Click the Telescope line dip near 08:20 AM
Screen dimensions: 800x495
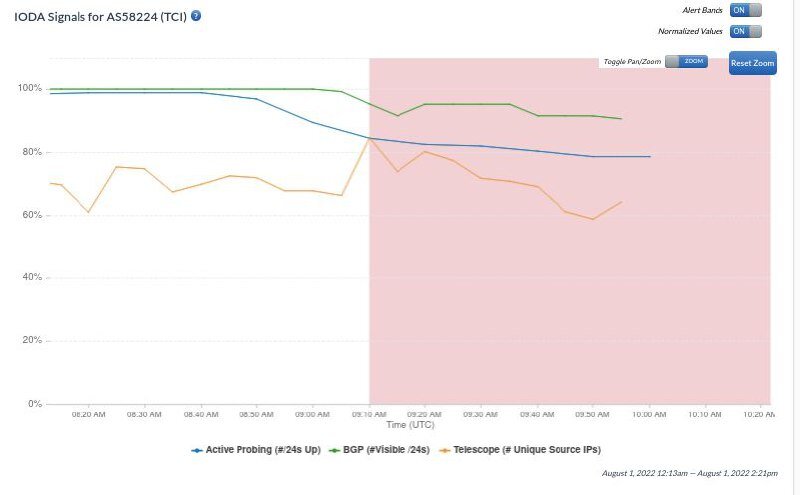[x=88, y=212]
